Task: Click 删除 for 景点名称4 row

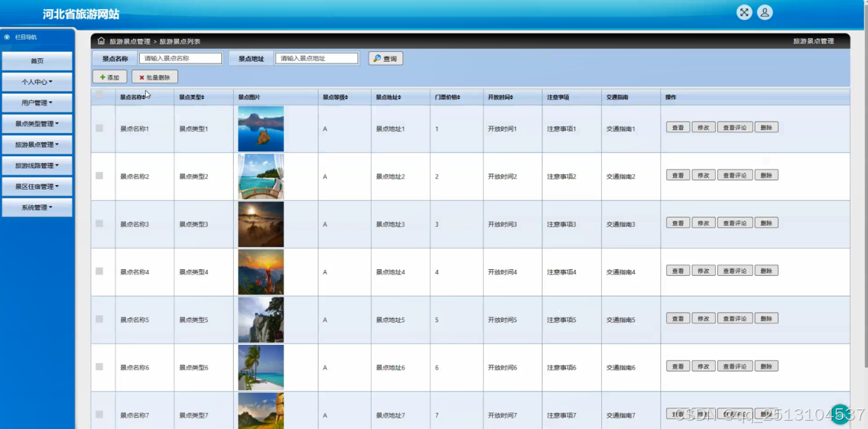Action: 766,271
